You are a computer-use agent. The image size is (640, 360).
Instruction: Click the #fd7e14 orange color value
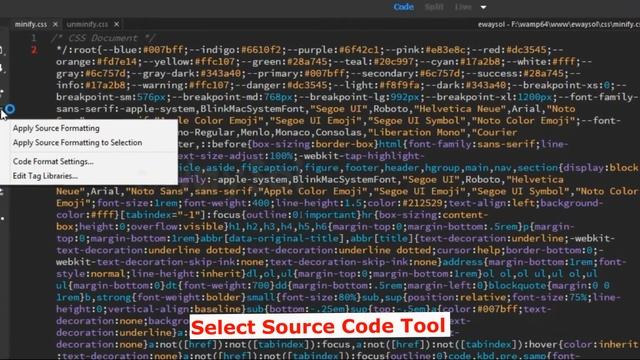point(117,62)
